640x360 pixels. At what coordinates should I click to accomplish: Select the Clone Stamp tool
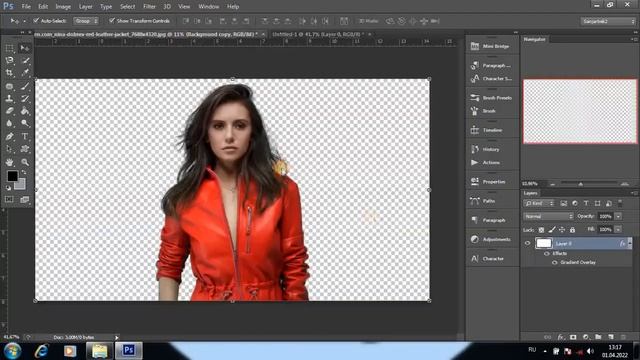coord(9,98)
